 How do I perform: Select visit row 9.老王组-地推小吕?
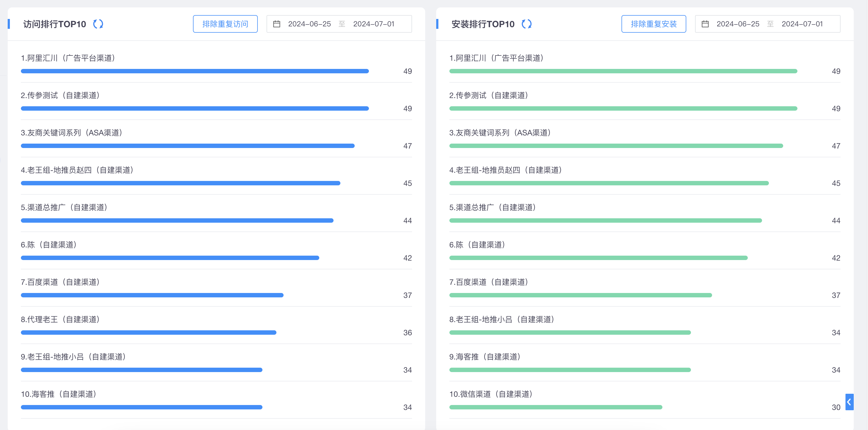(216, 363)
